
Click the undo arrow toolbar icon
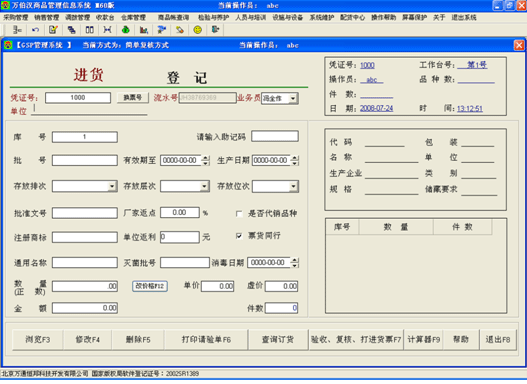[x=35, y=30]
